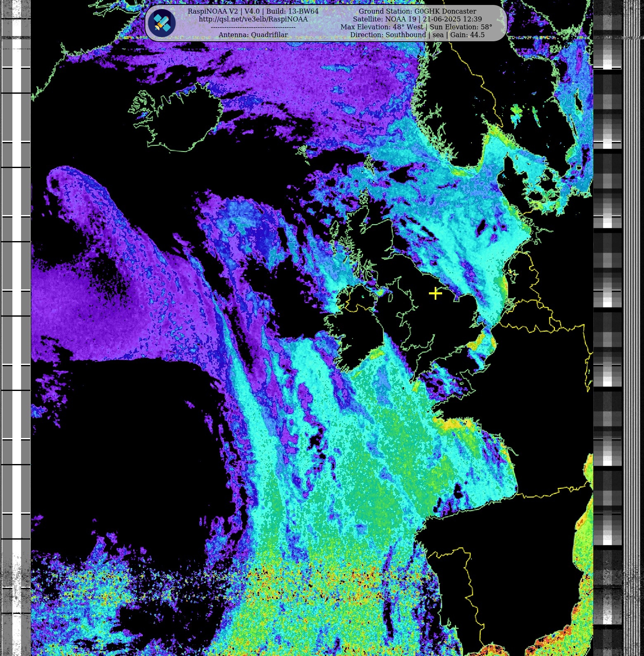Select the 'RaspiNOAA V2 | V4.0 | Build: 13-BW64' text
The image size is (644, 656).
[x=253, y=12]
